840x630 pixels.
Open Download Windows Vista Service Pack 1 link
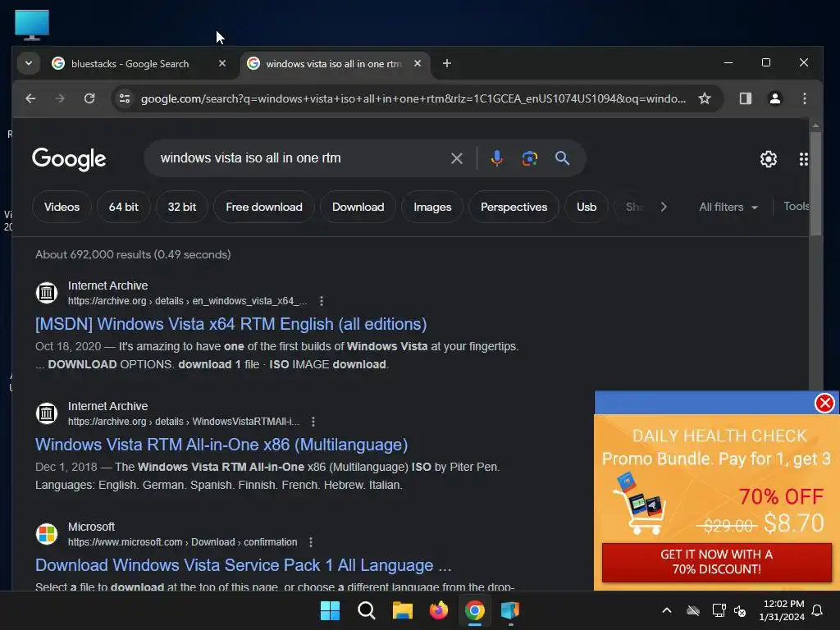pyautogui.click(x=243, y=565)
